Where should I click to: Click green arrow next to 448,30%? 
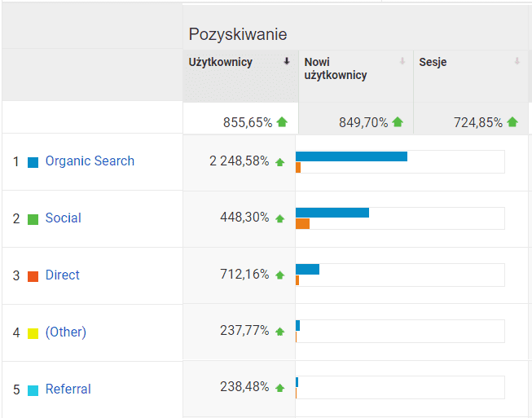click(x=280, y=218)
